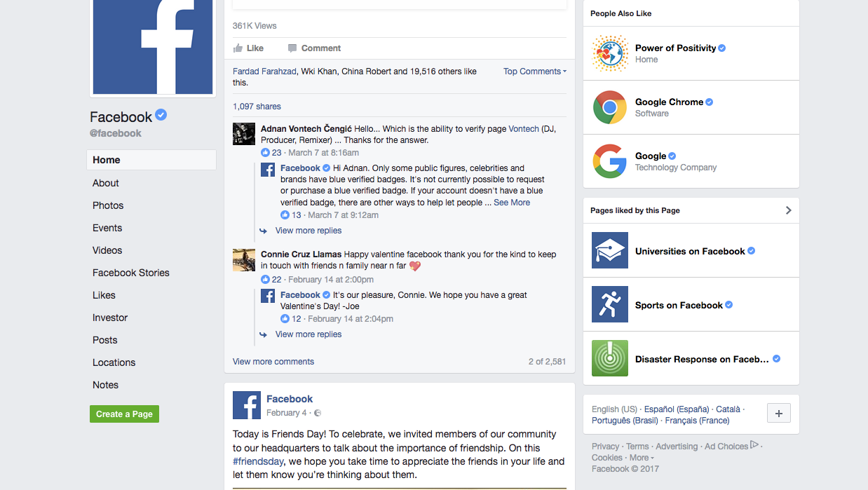Go to the Posts section
This screenshot has width=868, height=490.
(105, 340)
